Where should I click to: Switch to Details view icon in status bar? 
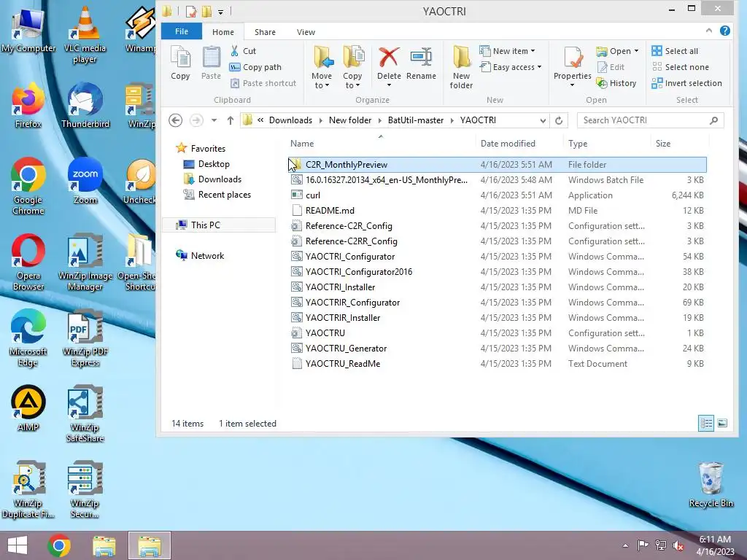(x=706, y=423)
